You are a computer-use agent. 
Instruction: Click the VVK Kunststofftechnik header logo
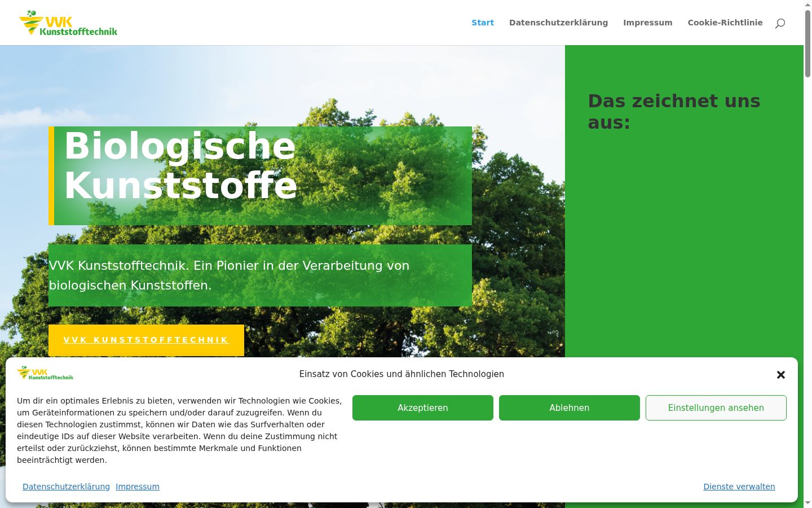pos(68,23)
